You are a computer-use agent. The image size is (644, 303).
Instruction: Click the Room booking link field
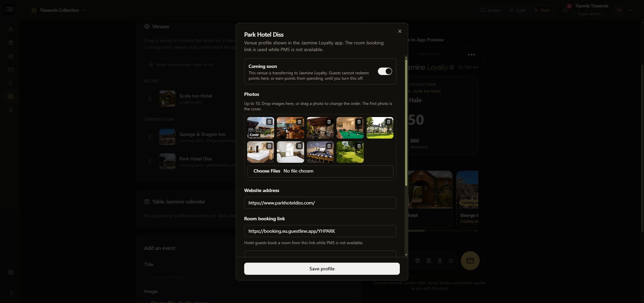(320, 231)
